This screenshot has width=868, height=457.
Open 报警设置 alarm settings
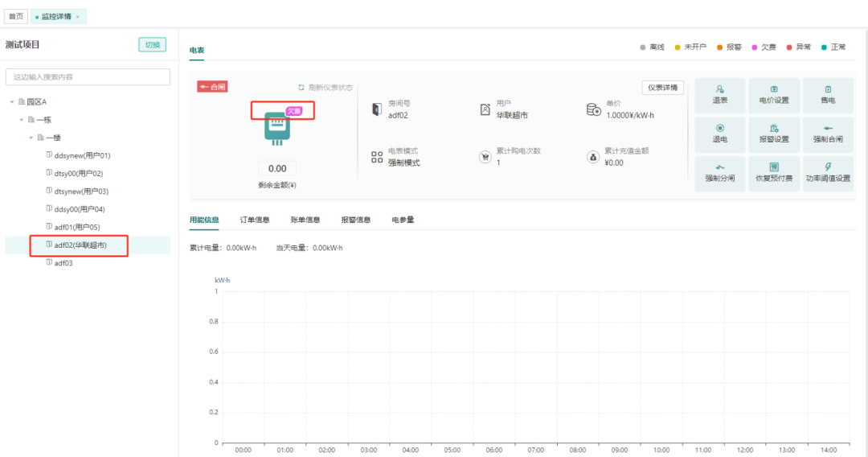774,134
